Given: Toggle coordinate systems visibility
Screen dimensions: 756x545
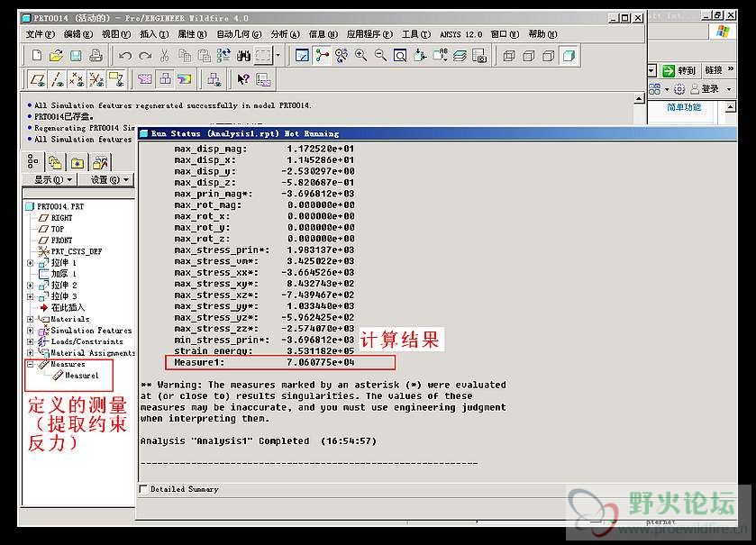Looking at the screenshot, I should pyautogui.click(x=96, y=79).
